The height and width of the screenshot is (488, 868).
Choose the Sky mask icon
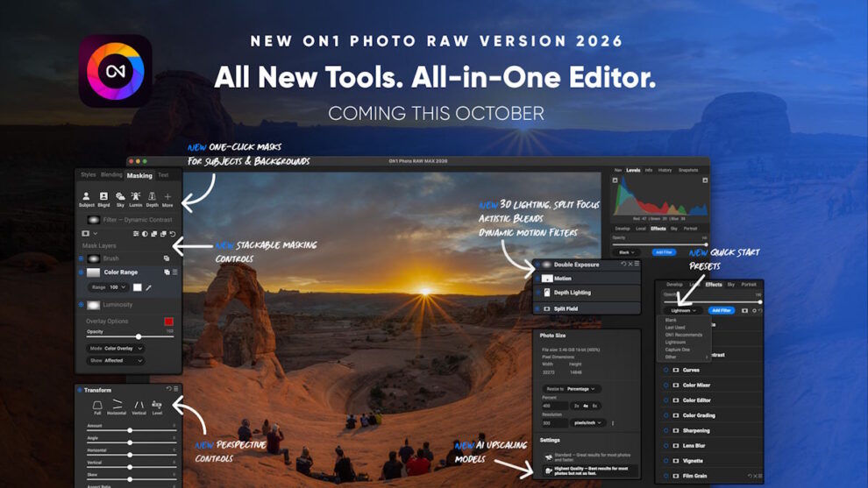coord(120,197)
